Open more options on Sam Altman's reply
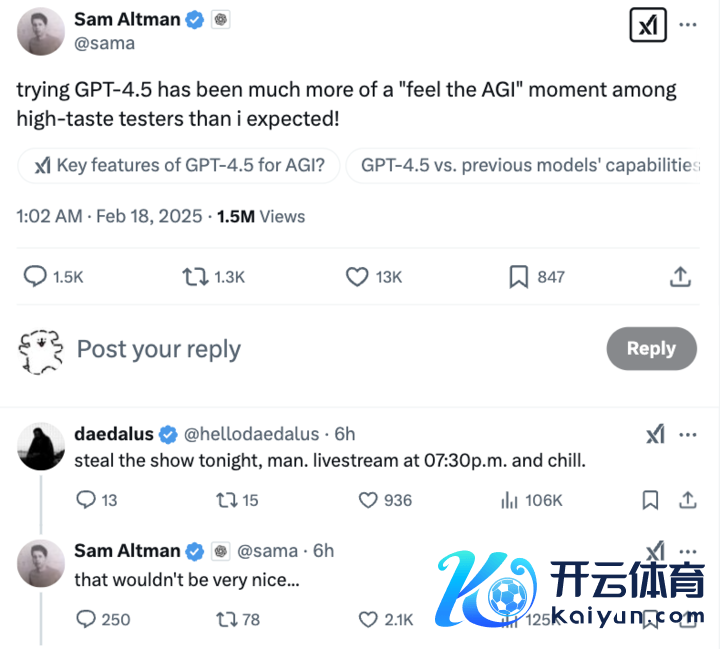Screen dimensions: 720x649 tap(688, 551)
